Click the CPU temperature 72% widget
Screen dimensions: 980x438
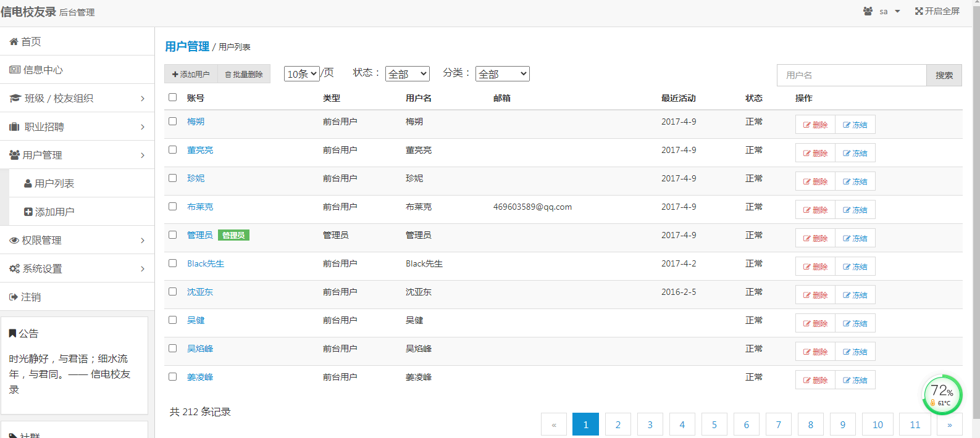(x=942, y=395)
